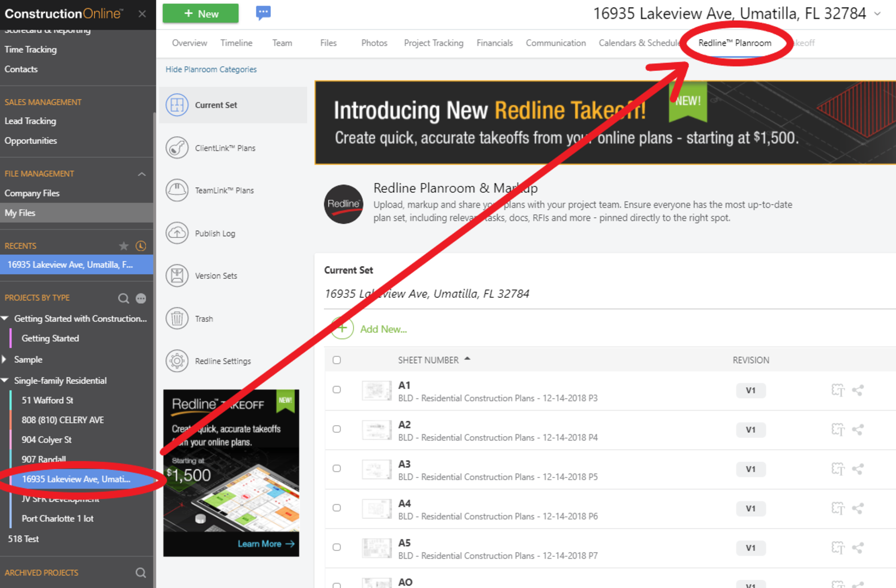896x588 pixels.
Task: Open My Files in sidebar
Action: click(76, 213)
